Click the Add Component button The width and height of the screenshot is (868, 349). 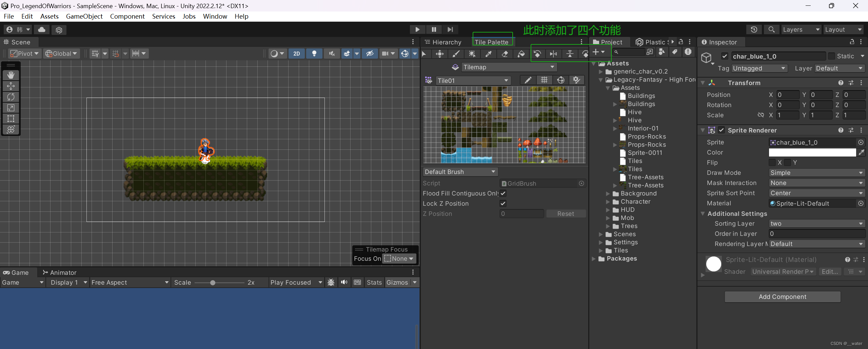coord(783,297)
